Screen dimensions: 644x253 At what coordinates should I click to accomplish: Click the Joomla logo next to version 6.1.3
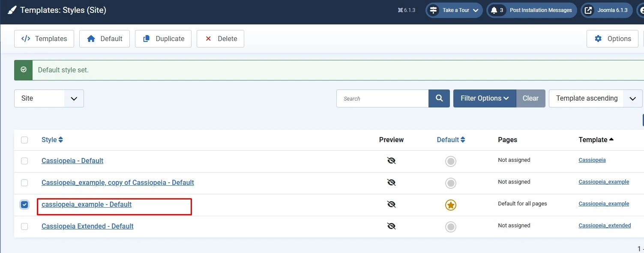[400, 10]
